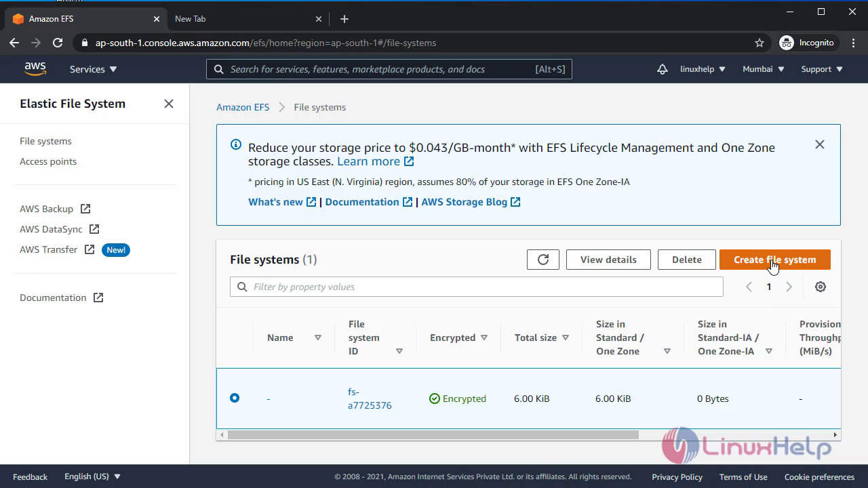The width and height of the screenshot is (868, 488).
Task: Sort by Size in Standard-IA column
Action: 768,351
